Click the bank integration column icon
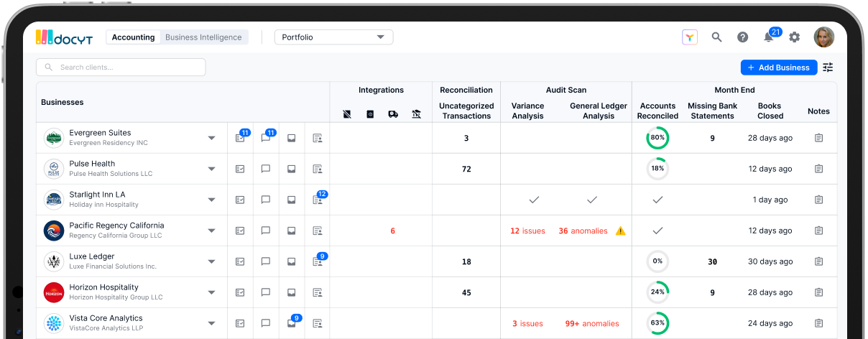Viewport: 868px width, 339px height. [x=416, y=113]
